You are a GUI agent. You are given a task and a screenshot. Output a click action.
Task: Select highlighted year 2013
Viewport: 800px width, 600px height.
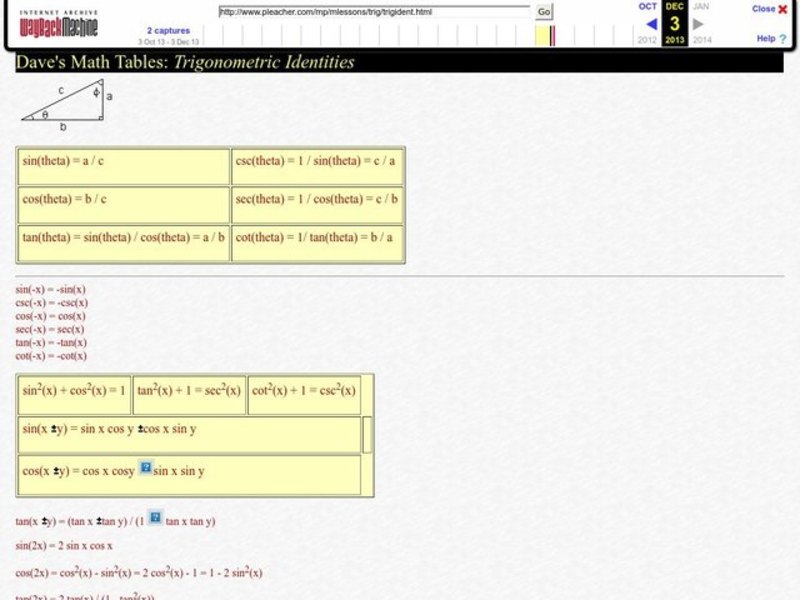click(x=675, y=40)
